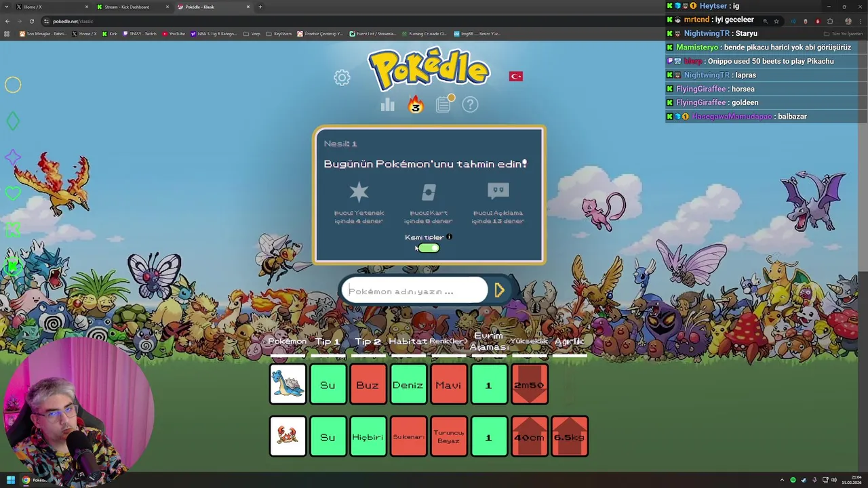868x488 pixels.
Task: Reload the current page
Action: click(x=31, y=21)
